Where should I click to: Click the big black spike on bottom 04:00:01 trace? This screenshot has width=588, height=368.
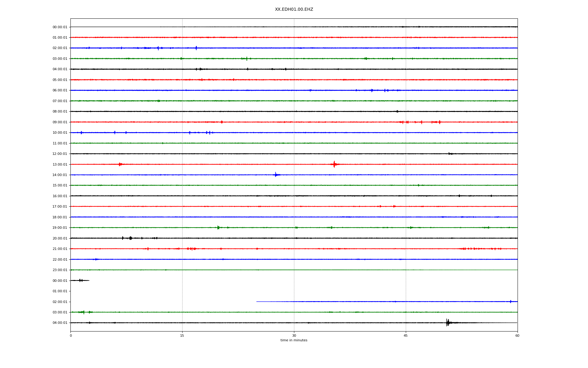[x=447, y=322]
